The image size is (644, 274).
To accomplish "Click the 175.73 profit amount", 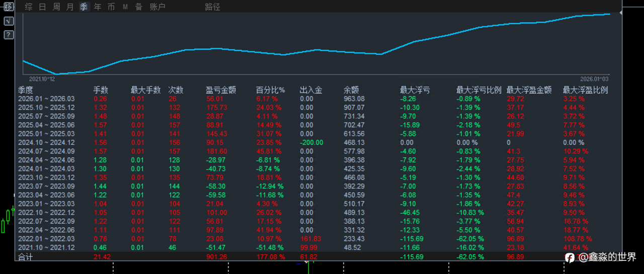I will [x=217, y=108].
